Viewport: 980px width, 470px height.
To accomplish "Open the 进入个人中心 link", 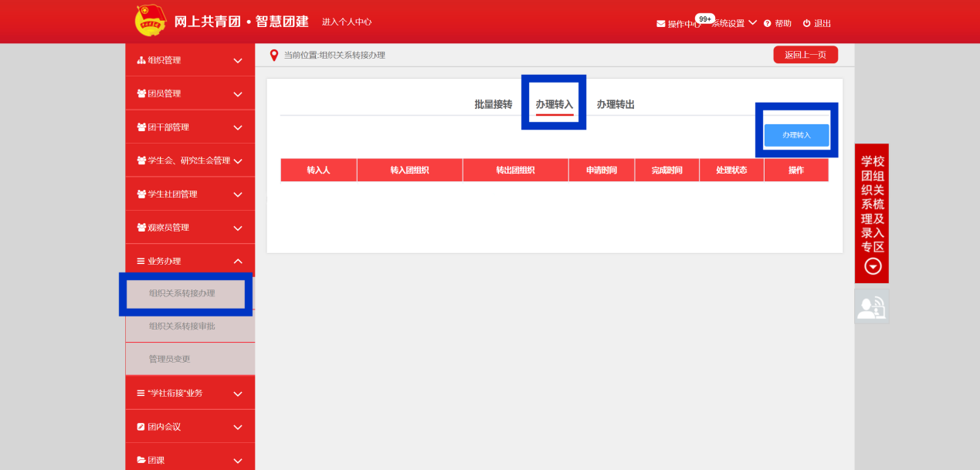I will 347,22.
